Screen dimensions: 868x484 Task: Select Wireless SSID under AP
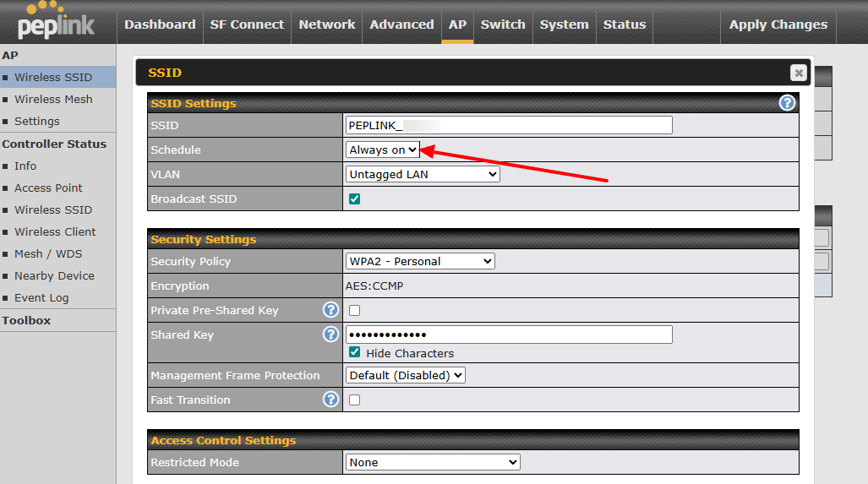(53, 77)
